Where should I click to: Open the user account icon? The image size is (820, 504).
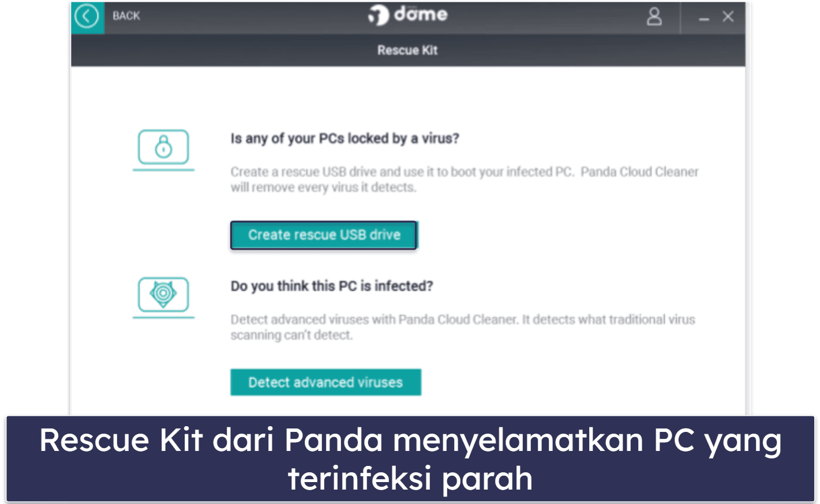tap(654, 16)
